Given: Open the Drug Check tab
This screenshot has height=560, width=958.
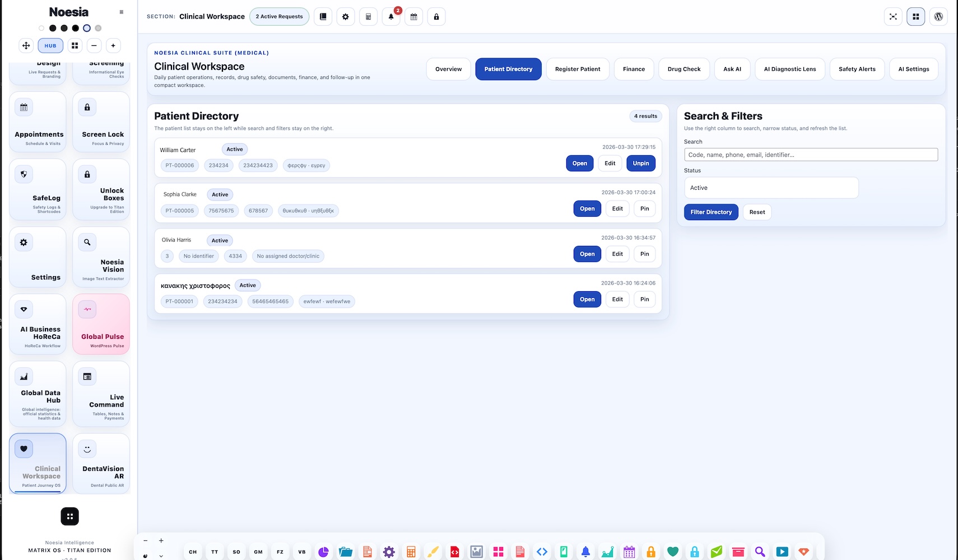Looking at the screenshot, I should [684, 69].
